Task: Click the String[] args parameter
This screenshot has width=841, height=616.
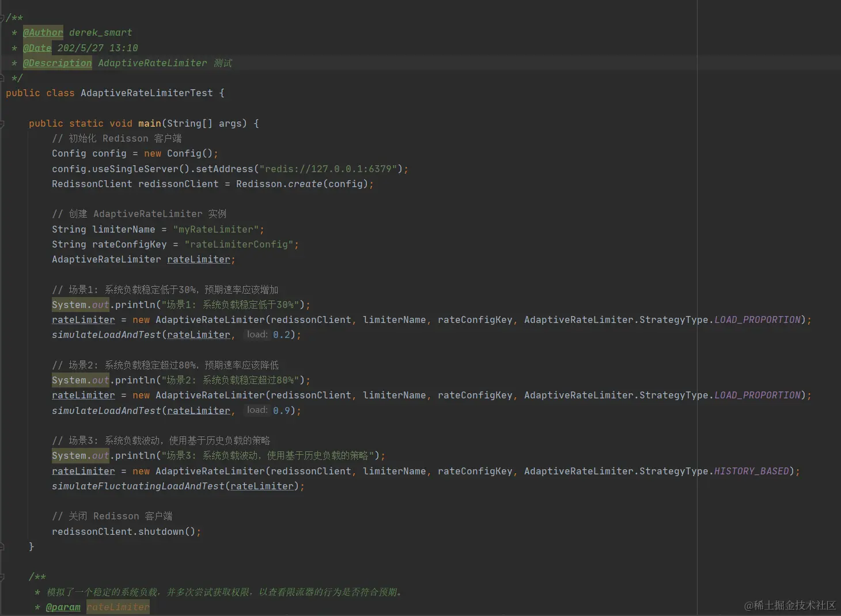Action: [x=204, y=123]
